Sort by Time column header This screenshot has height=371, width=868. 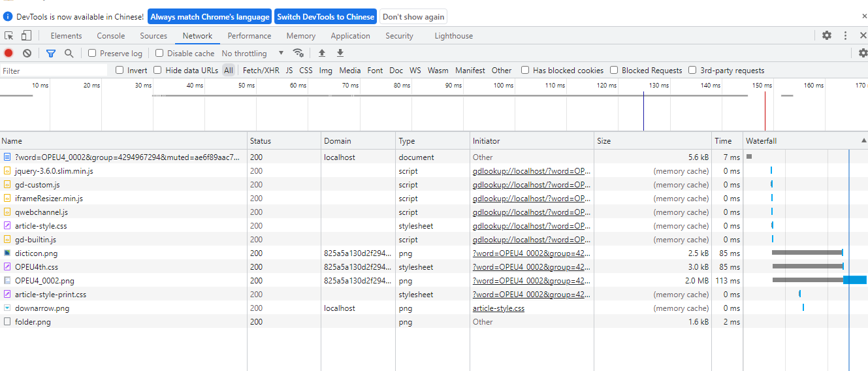(x=727, y=140)
